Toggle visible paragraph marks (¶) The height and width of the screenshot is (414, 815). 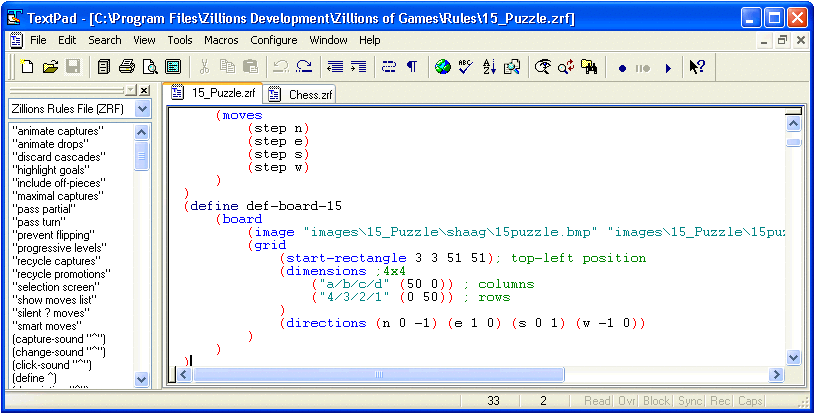click(412, 67)
